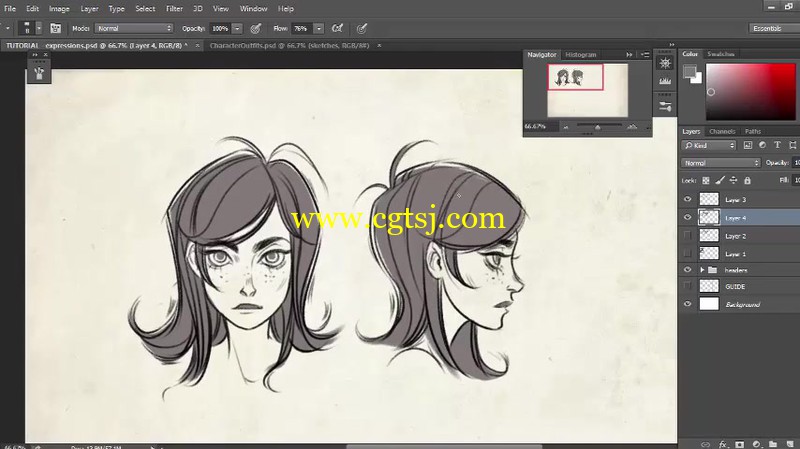Open the tool preset picker arrow
The image size is (800, 449).
tap(7, 29)
